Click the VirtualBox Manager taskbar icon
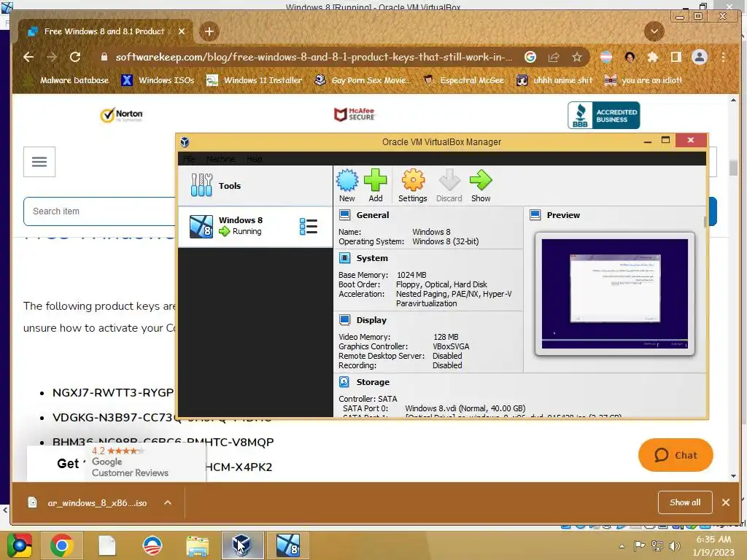The height and width of the screenshot is (560, 747). pyautogui.click(x=242, y=545)
